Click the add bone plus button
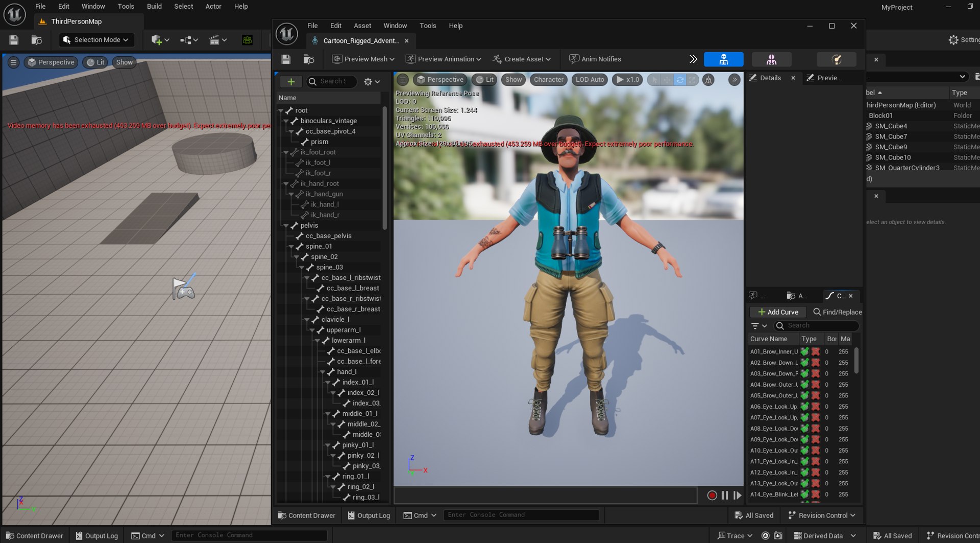 pyautogui.click(x=291, y=81)
